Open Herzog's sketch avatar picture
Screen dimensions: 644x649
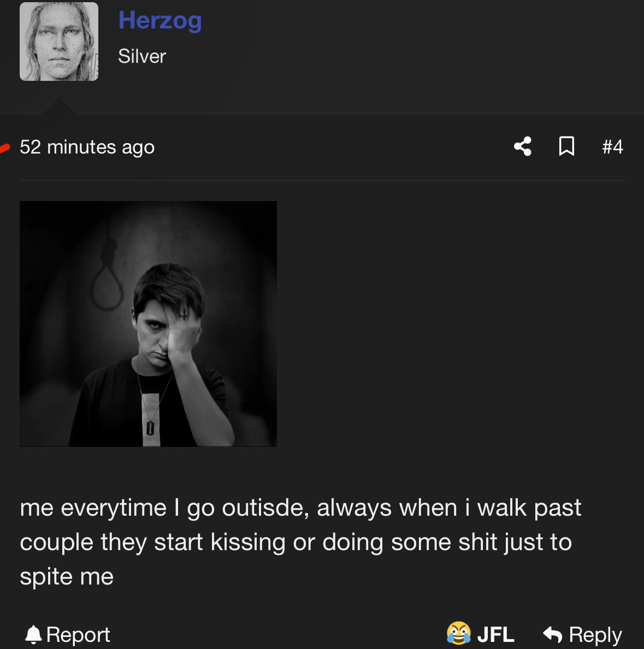pyautogui.click(x=59, y=42)
